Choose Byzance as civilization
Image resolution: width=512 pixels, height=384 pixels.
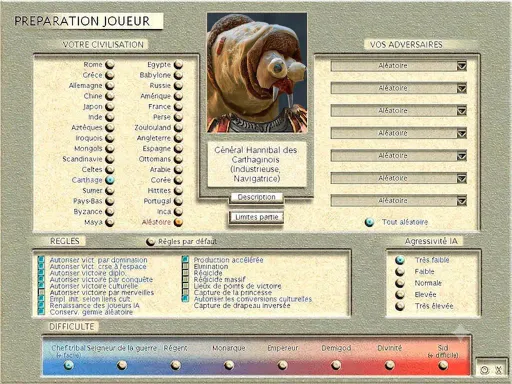pyautogui.click(x=110, y=212)
